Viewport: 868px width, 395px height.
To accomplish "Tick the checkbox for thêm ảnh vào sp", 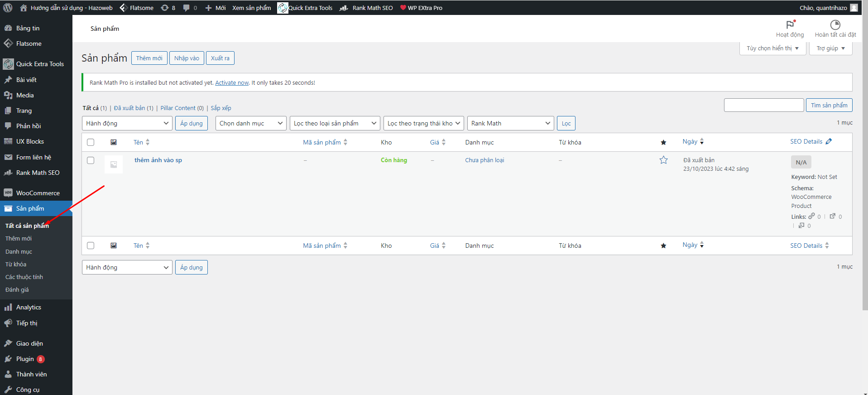I will (91, 160).
